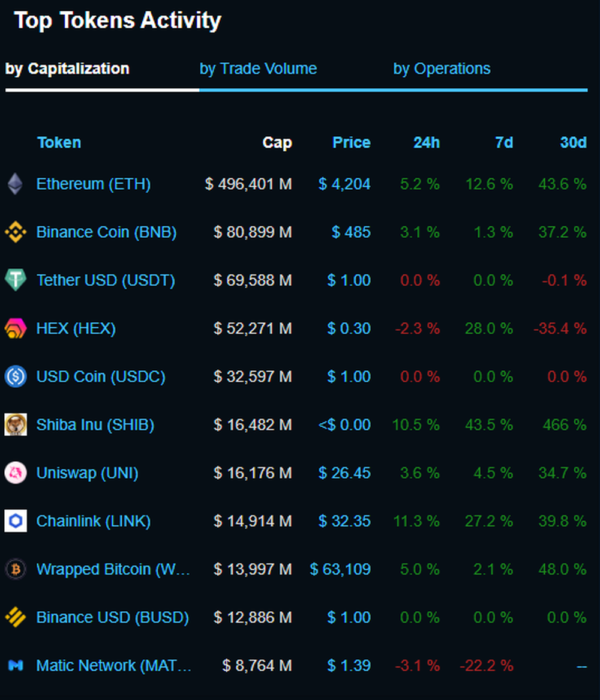600x700 pixels.
Task: Switch to the by Operations tab
Action: coord(442,69)
